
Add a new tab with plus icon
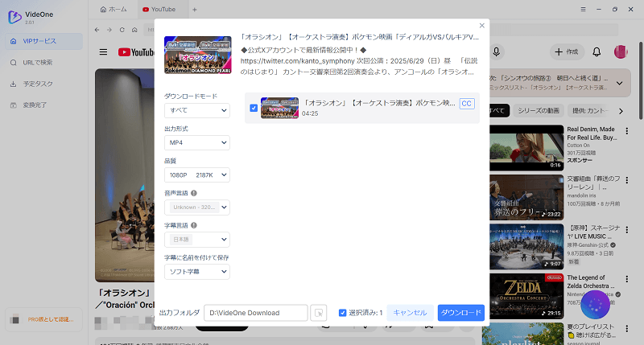195,10
